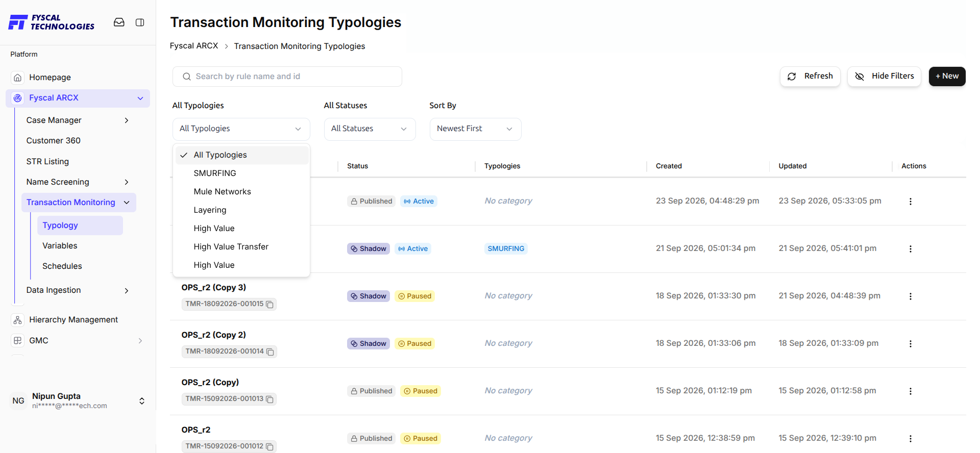
Task: Copy rule ID TMR-18092026-001015
Action: [270, 305]
